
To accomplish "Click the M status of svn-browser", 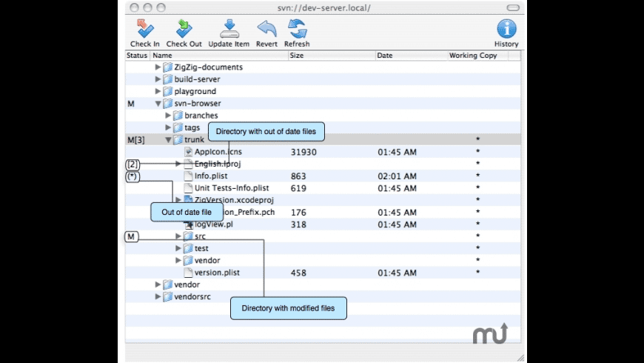I will (130, 104).
